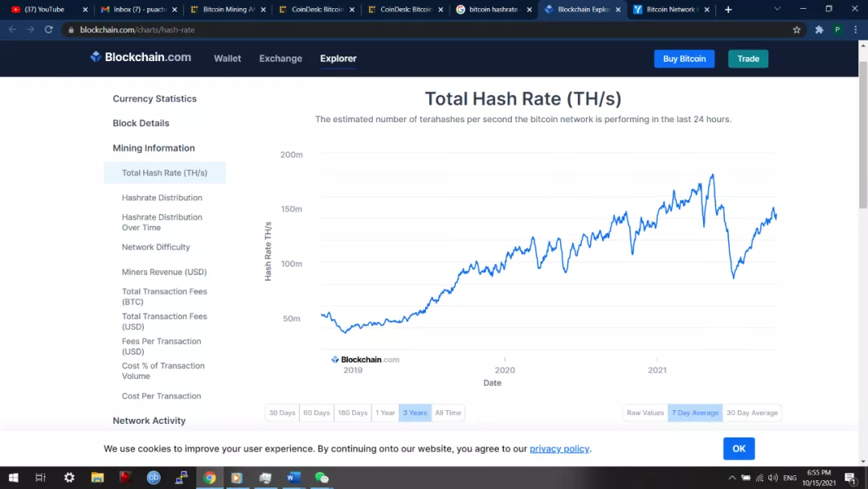Open a new browser tab with plus icon
The height and width of the screenshot is (489, 868).
(x=728, y=10)
